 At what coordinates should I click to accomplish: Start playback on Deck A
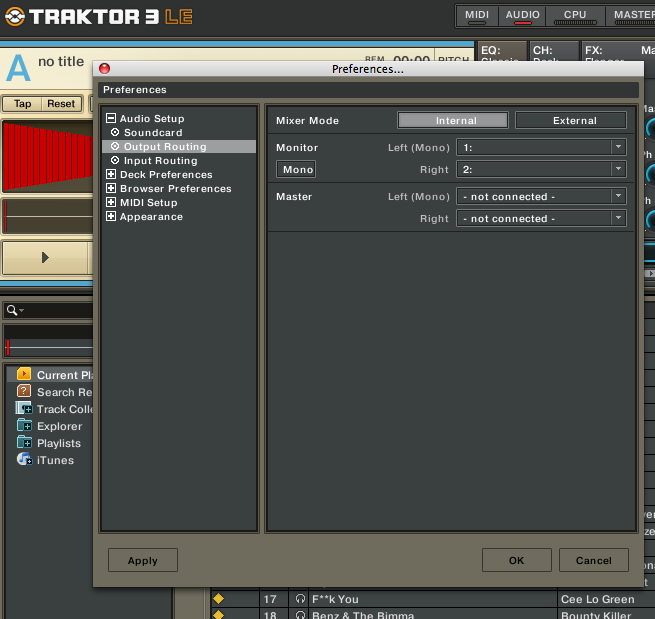(x=45, y=257)
